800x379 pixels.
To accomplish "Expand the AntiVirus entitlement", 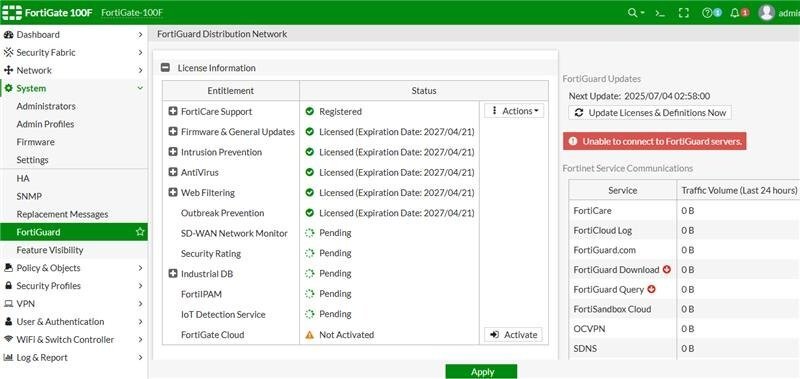I will 173,172.
